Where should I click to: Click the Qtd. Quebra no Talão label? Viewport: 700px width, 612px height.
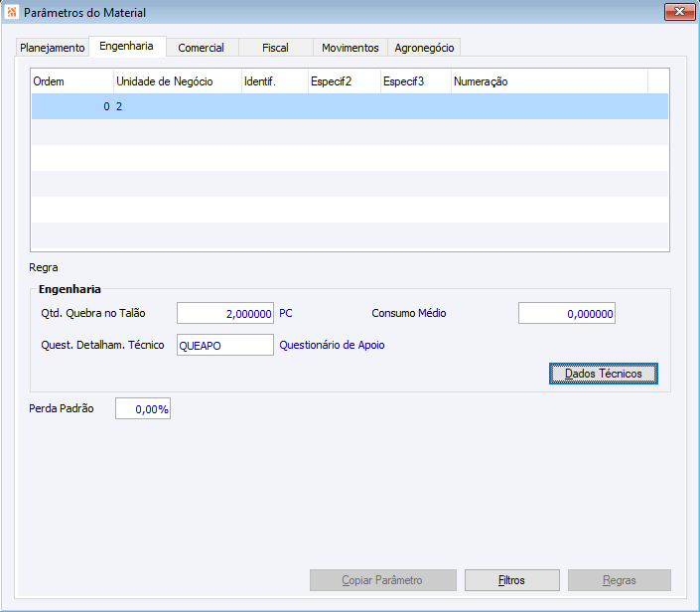[93, 313]
